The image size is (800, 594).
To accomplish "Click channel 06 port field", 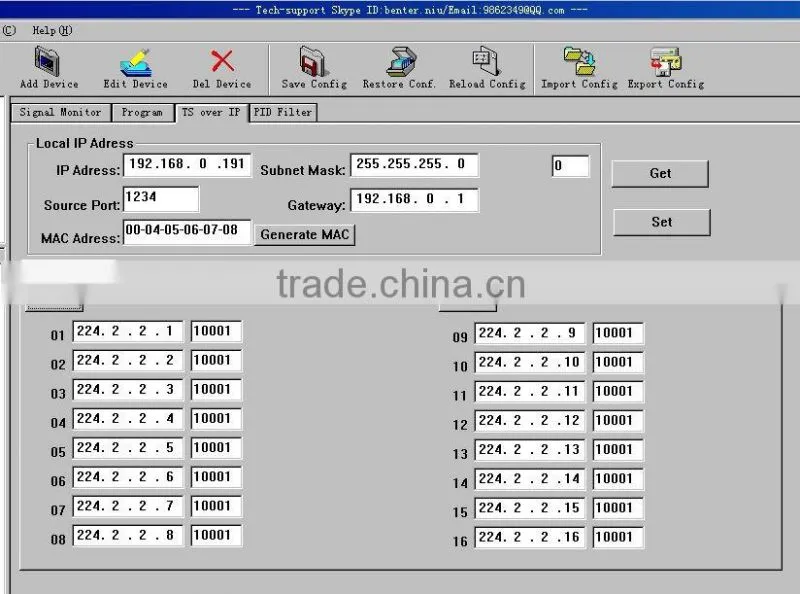I will [x=216, y=477].
